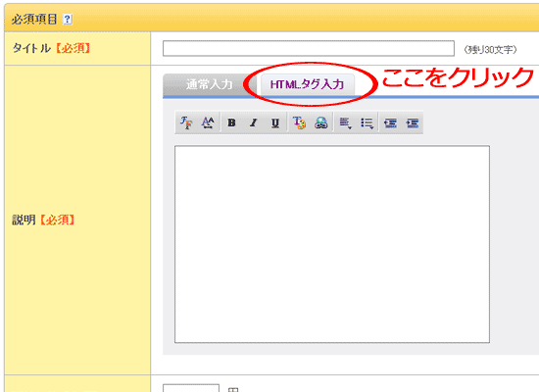
Task: Open the help icon beside 必須項目
Action: coord(68,19)
